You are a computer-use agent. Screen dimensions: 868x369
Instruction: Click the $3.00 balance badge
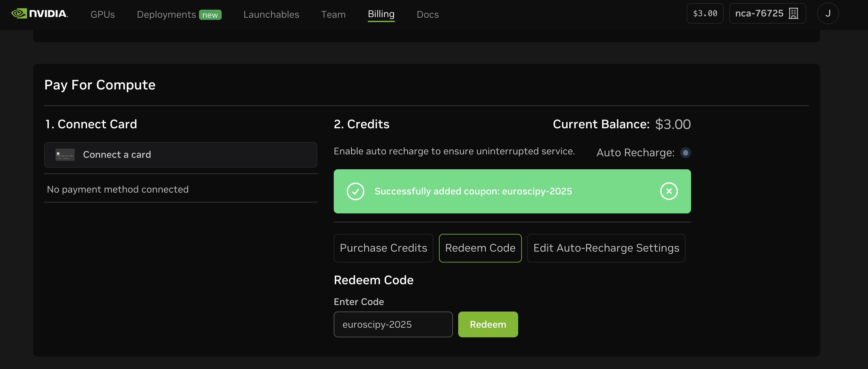pyautogui.click(x=705, y=13)
